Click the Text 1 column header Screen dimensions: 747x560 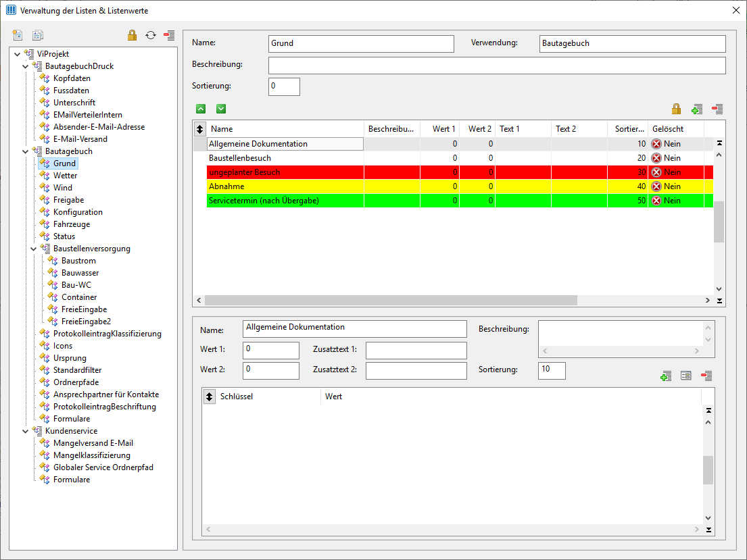pyautogui.click(x=523, y=129)
